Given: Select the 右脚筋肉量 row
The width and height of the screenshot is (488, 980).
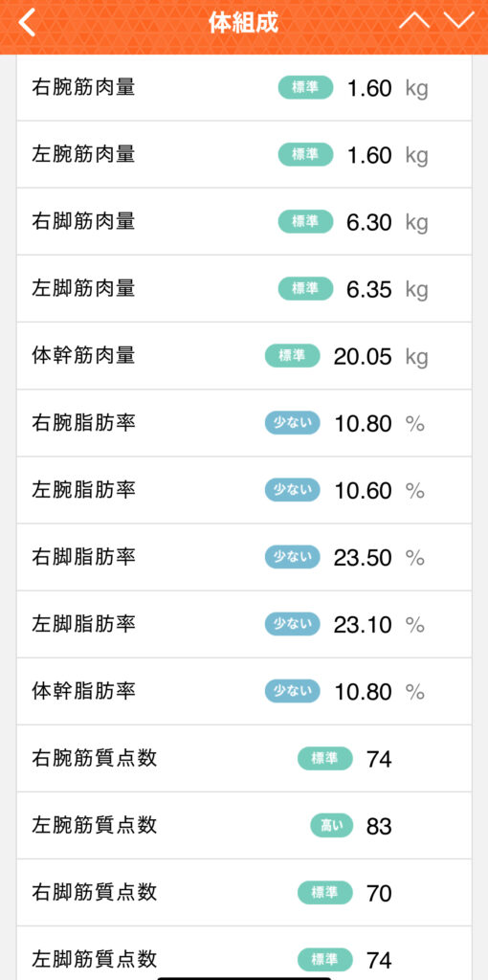Looking at the screenshot, I should tap(244, 221).
